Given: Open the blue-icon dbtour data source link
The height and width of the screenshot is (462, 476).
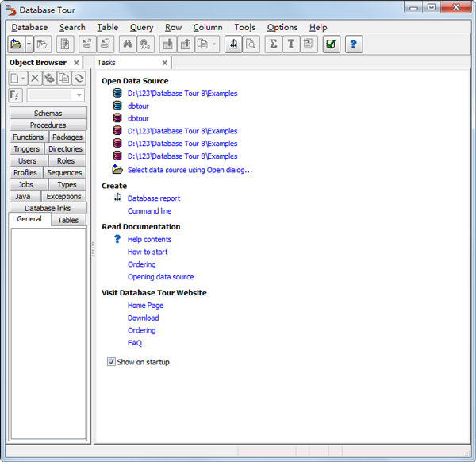Looking at the screenshot, I should pos(138,106).
